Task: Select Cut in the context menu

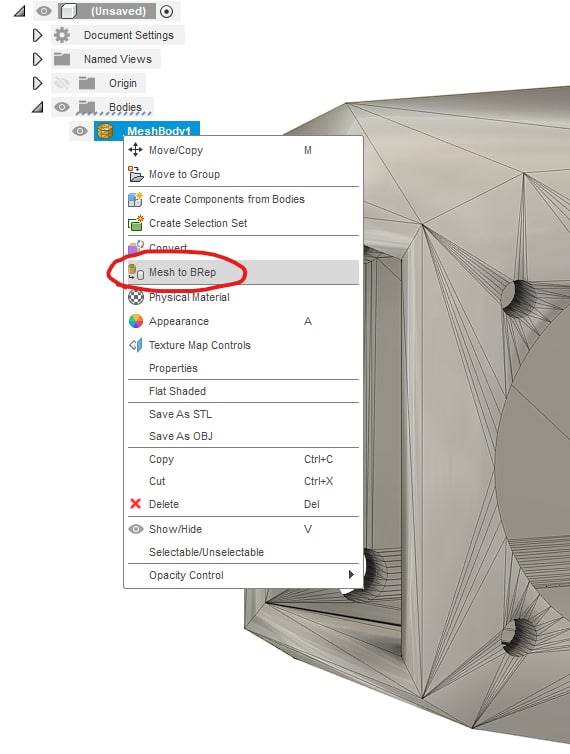Action: (x=243, y=481)
